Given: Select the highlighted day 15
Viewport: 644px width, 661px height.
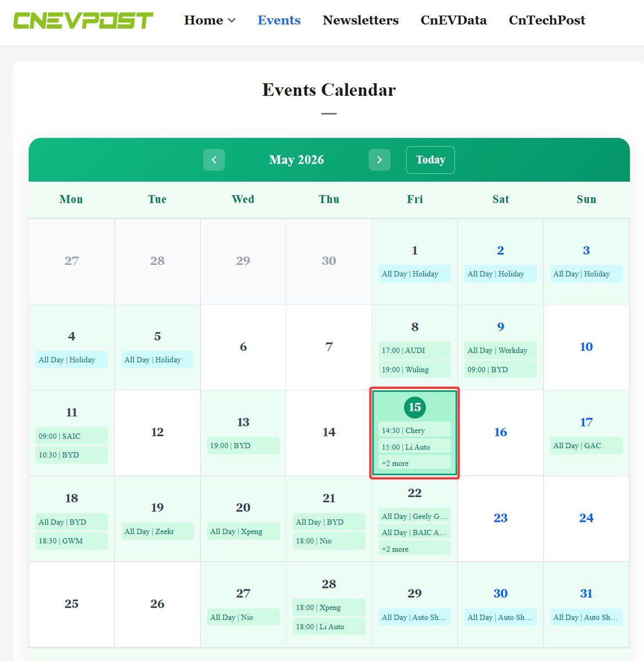Looking at the screenshot, I should pos(414,407).
